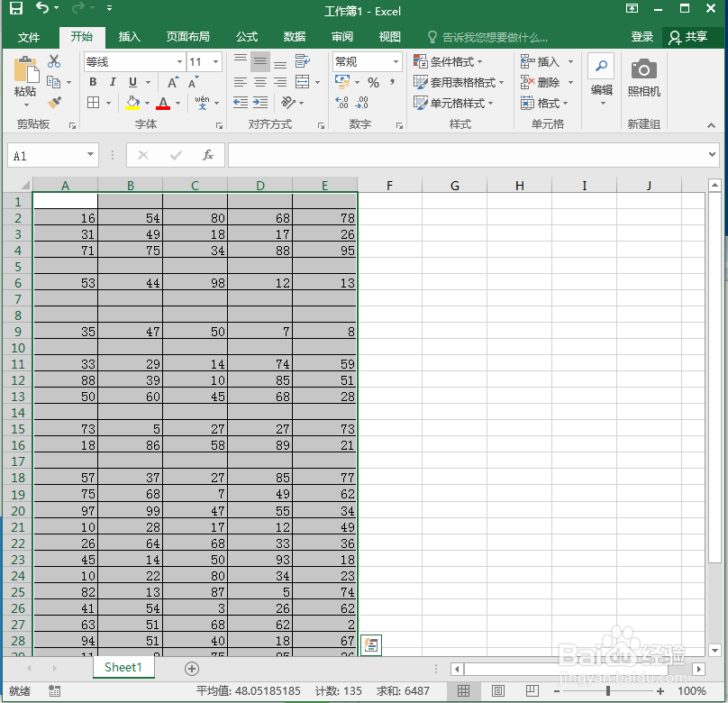Image resolution: width=728 pixels, height=703 pixels.
Task: Click Decrease Font Size icon
Action: coord(193,83)
